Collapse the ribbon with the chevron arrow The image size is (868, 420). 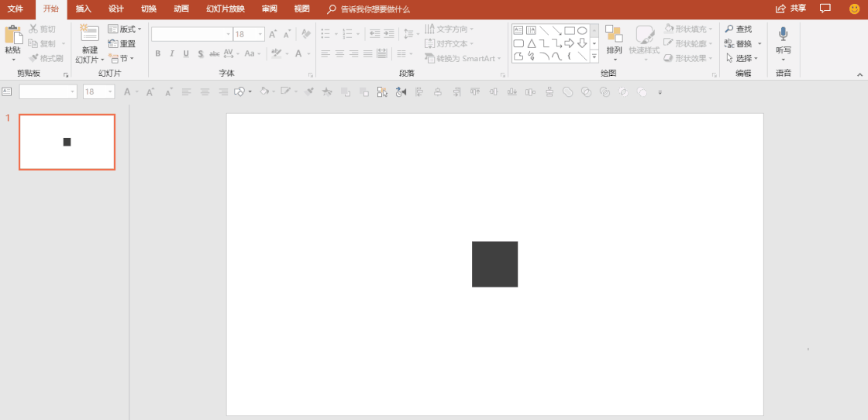[859, 74]
